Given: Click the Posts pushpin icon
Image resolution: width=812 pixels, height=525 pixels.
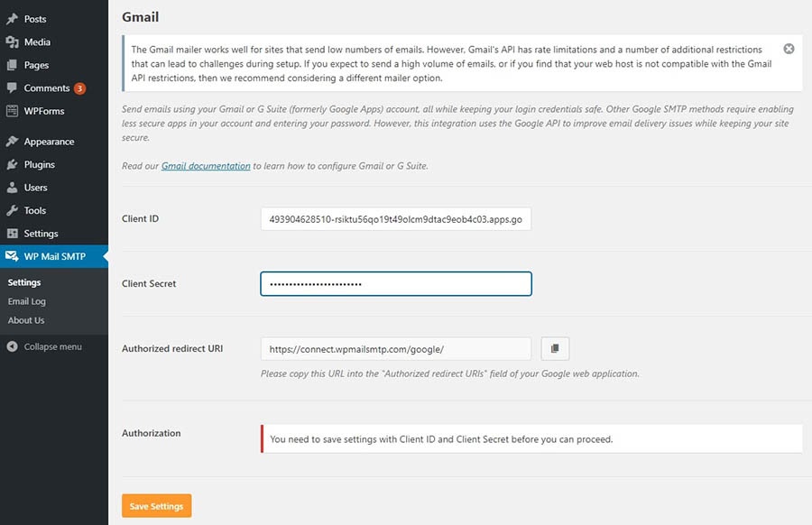Looking at the screenshot, I should 12,19.
